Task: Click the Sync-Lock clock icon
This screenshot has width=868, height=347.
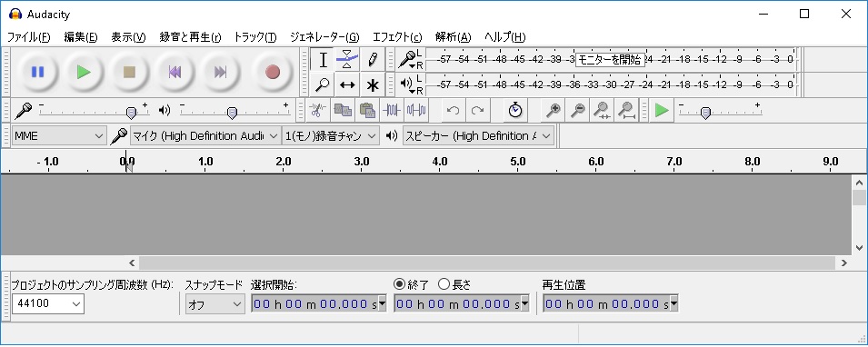Action: click(515, 110)
